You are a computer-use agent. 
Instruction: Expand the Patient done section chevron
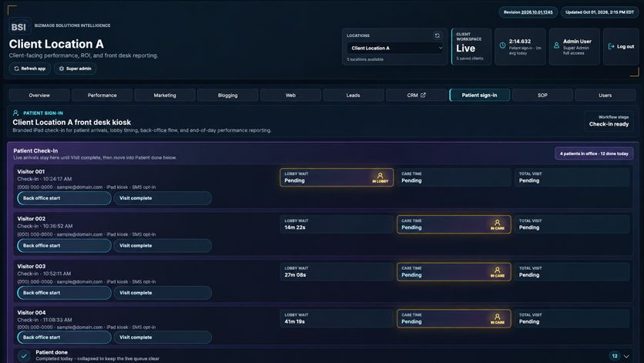tap(626, 356)
